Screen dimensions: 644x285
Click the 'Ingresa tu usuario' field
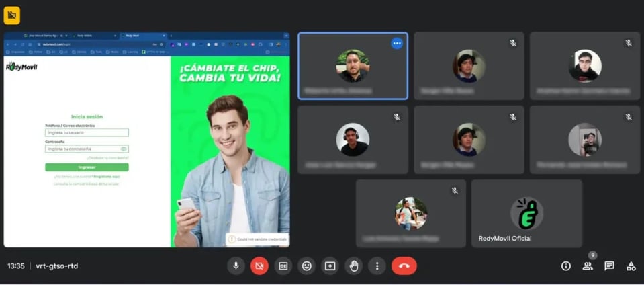click(87, 133)
